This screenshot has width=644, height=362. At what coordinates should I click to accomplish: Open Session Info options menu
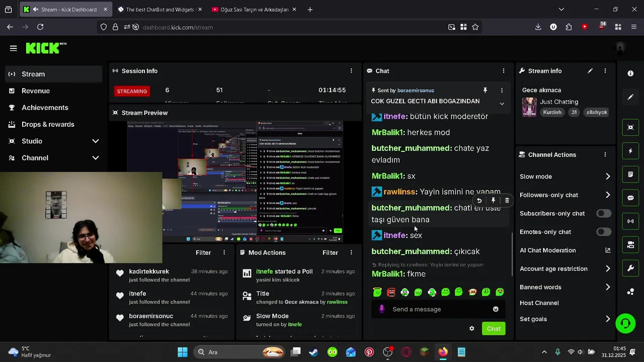point(351,71)
